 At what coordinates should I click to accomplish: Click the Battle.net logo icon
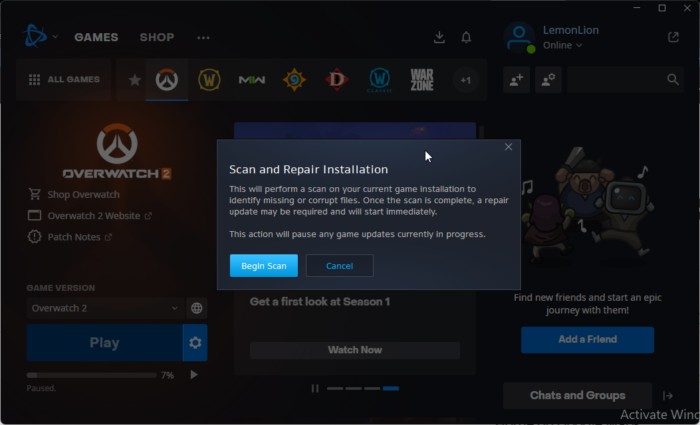click(x=34, y=36)
